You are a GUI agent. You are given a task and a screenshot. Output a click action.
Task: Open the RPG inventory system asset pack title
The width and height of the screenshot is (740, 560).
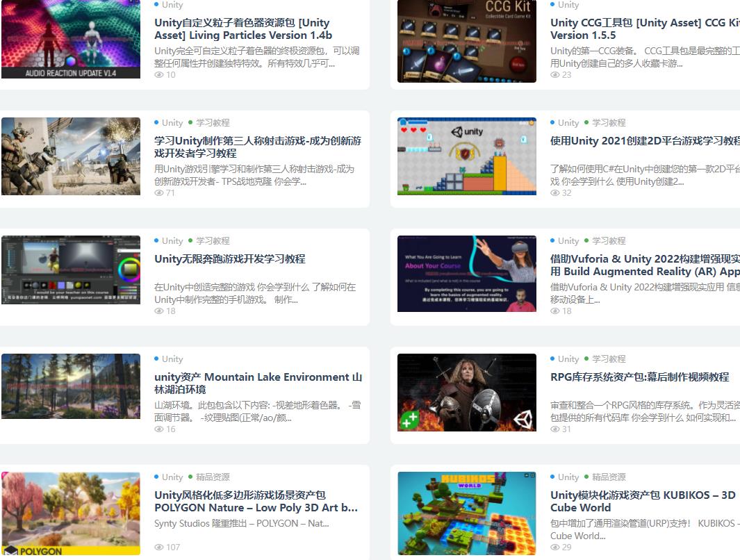639,377
